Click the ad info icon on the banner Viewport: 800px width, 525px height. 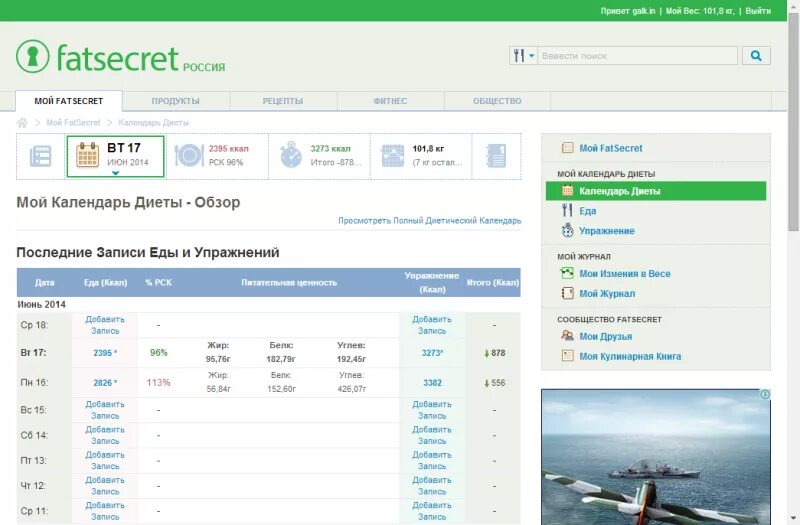pyautogui.click(x=765, y=394)
